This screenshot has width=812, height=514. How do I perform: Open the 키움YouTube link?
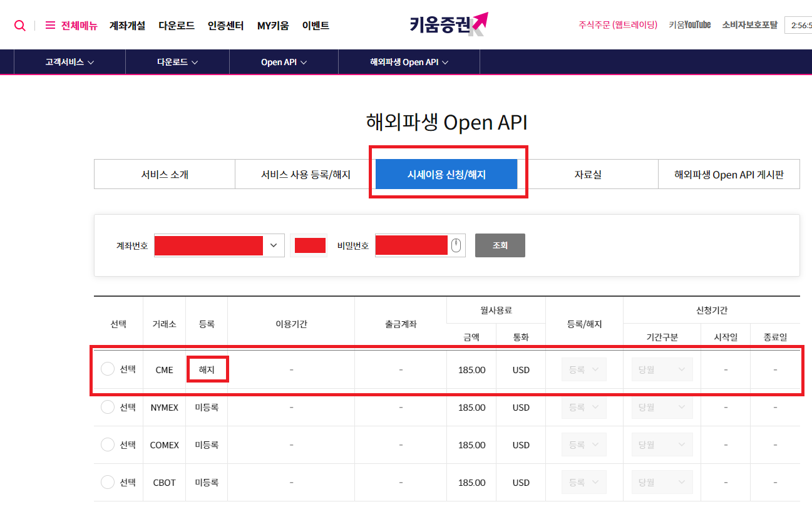point(690,25)
